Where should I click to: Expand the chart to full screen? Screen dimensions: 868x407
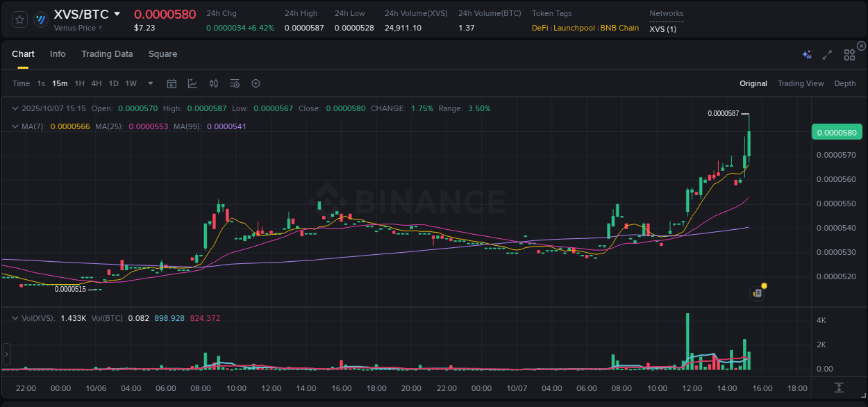[x=826, y=54]
